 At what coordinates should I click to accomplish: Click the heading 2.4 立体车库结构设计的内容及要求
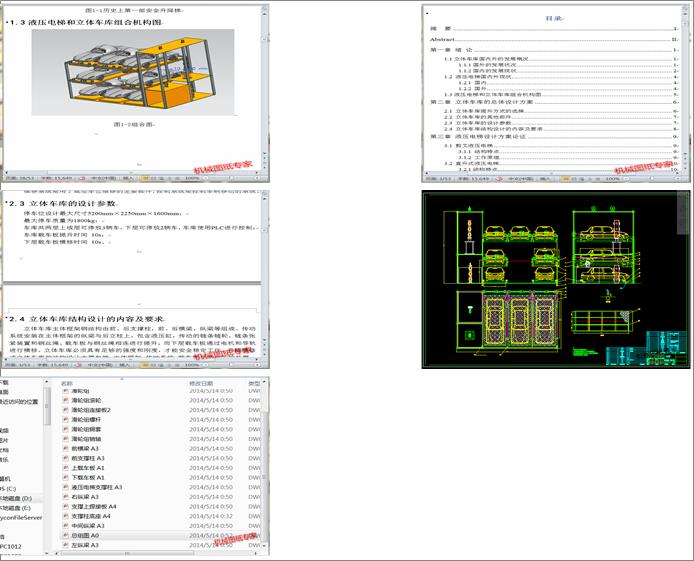[x=88, y=319]
